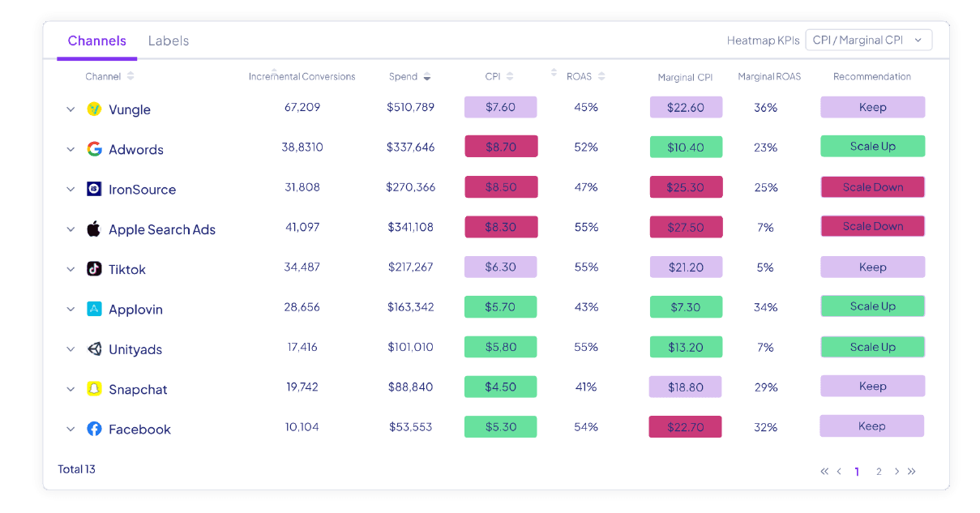
Task: Click the Tiktok logo icon
Action: pyautogui.click(x=94, y=269)
